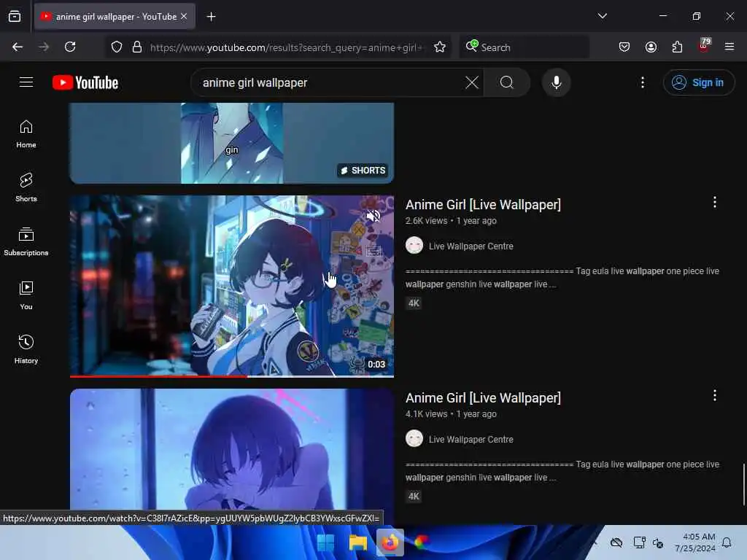Viewport: 747px width, 560px height.
Task: Bookmark this page with the star
Action: 440,47
